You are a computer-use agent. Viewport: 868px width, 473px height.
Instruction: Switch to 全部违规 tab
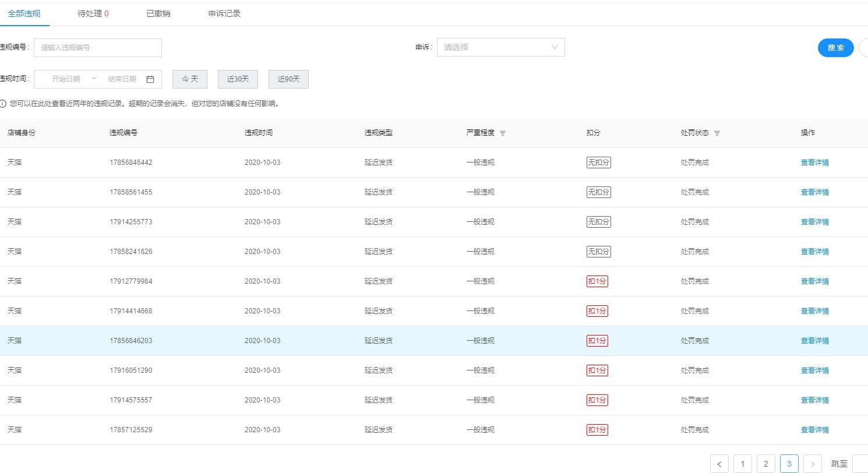[x=24, y=13]
